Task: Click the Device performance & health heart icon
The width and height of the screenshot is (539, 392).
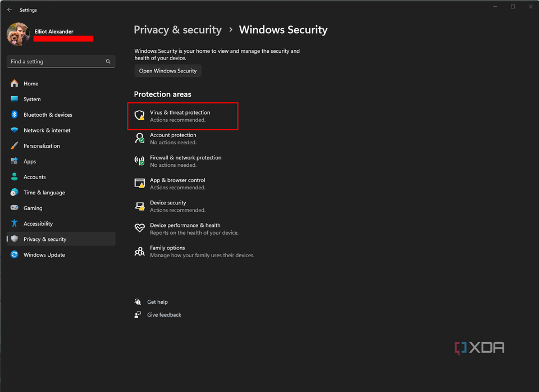Action: pyautogui.click(x=140, y=228)
